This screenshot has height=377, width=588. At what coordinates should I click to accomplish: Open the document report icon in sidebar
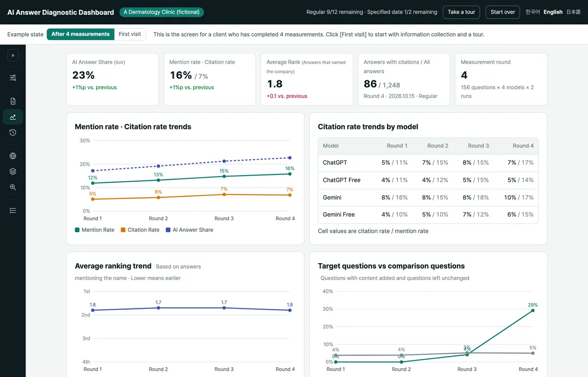click(13, 101)
